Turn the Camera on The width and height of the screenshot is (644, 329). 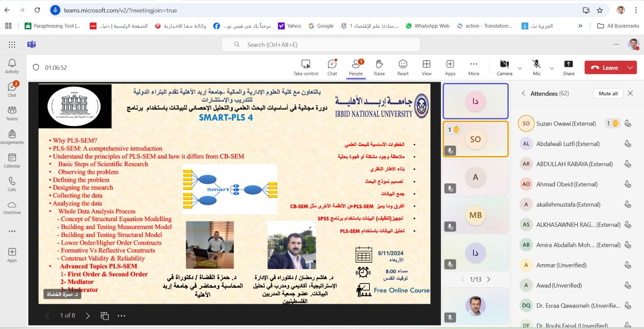tap(504, 67)
